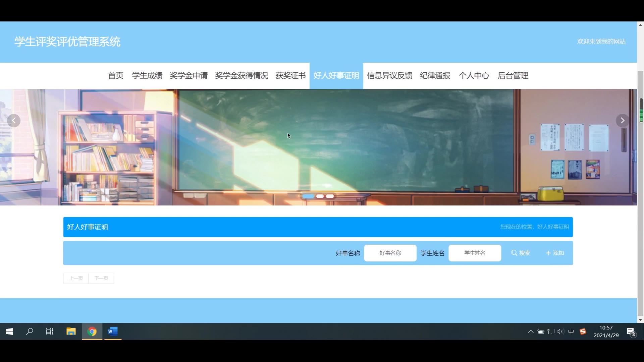Screen dimensions: 644x362
Task: Click the search magnifier button 搜索
Action: pyautogui.click(x=521, y=253)
